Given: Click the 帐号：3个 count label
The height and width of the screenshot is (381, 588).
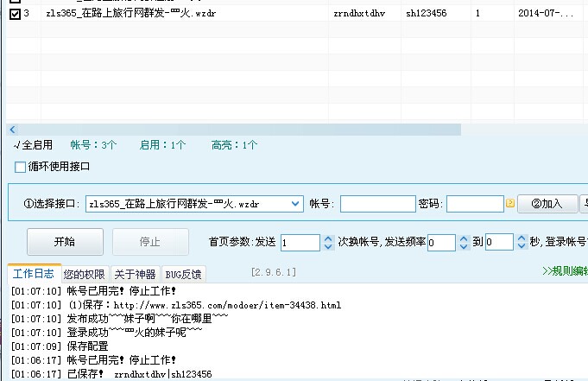Looking at the screenshot, I should pyautogui.click(x=93, y=145).
